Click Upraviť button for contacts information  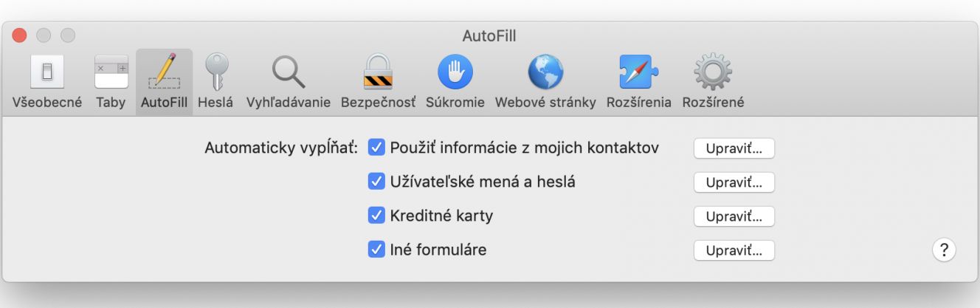pos(734,148)
